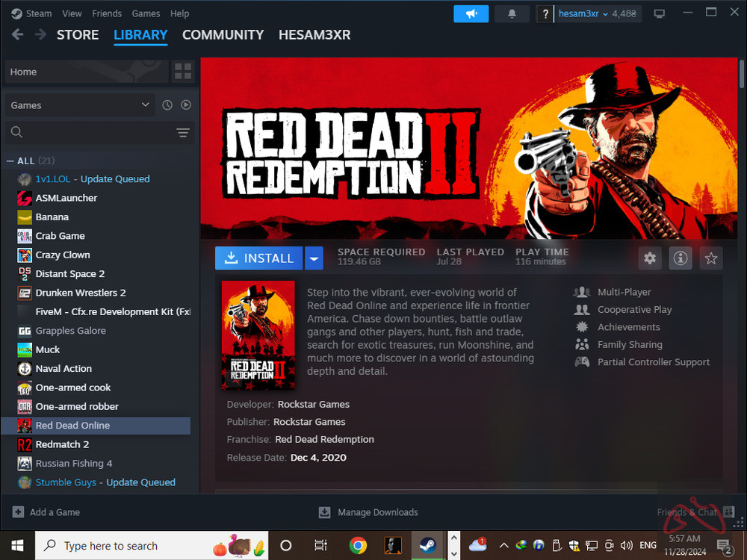
Task: Click the recent activity clock icon
Action: pos(167,105)
